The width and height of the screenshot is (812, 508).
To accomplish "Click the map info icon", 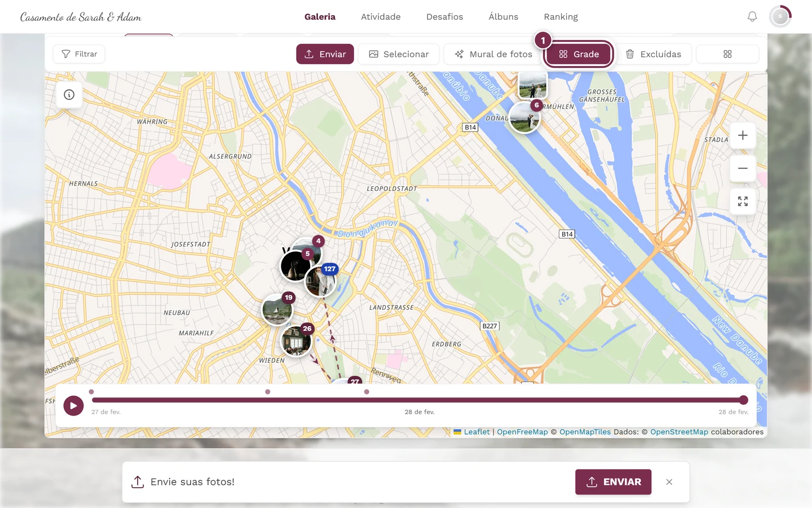I will pos(69,95).
